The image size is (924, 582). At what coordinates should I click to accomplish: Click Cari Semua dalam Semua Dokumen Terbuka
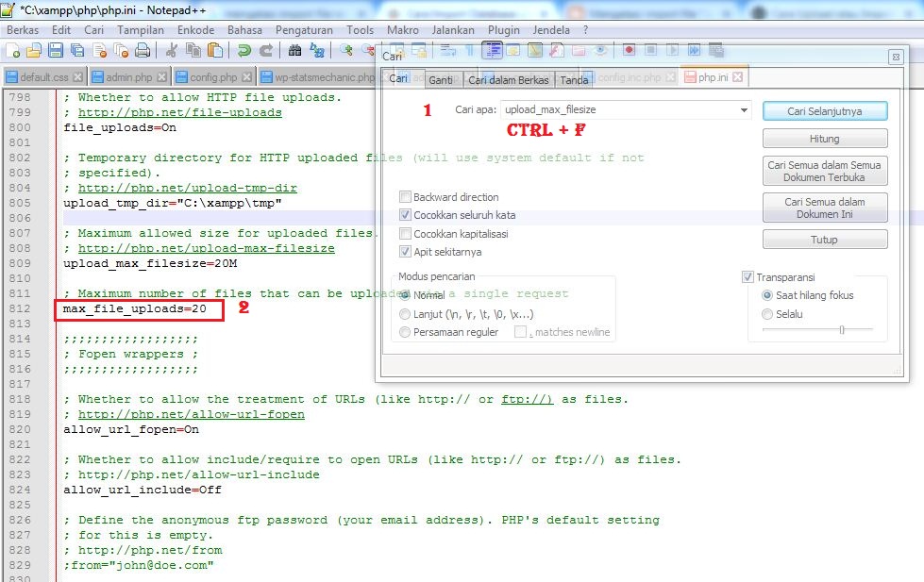coord(825,172)
